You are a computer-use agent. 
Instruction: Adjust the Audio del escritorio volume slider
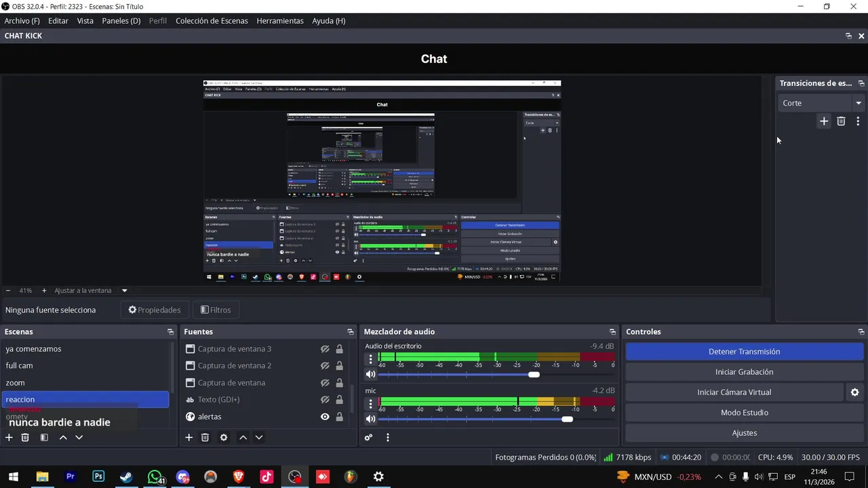[x=534, y=375]
